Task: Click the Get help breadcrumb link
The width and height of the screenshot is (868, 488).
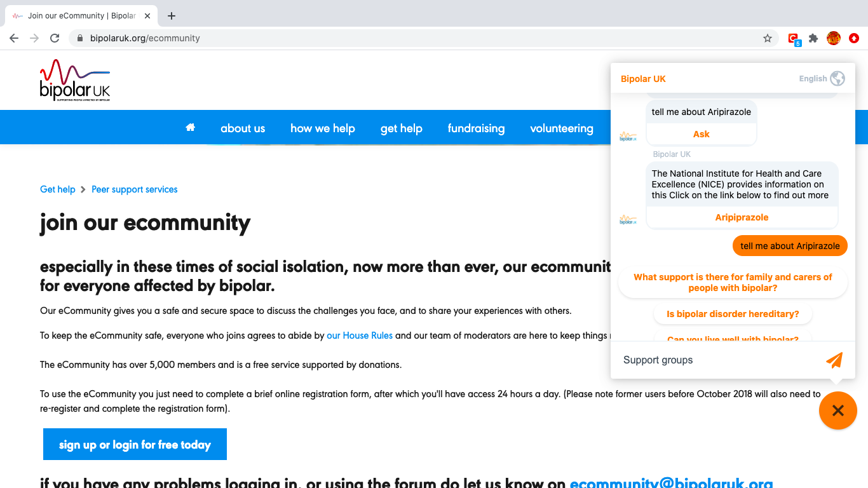Action: tap(58, 189)
